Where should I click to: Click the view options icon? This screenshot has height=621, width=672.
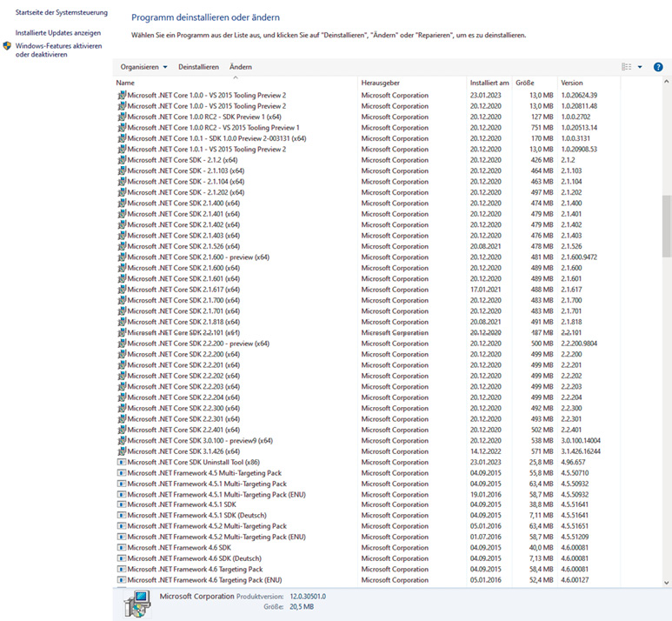(627, 67)
